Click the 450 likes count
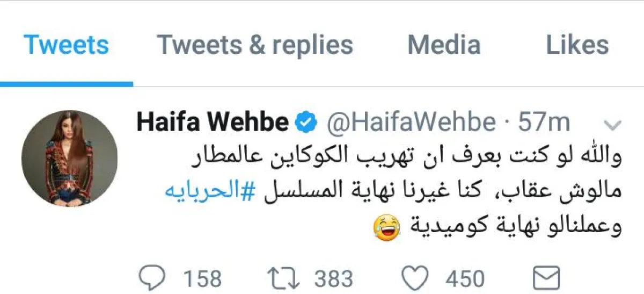644x294 pixels. point(465,279)
